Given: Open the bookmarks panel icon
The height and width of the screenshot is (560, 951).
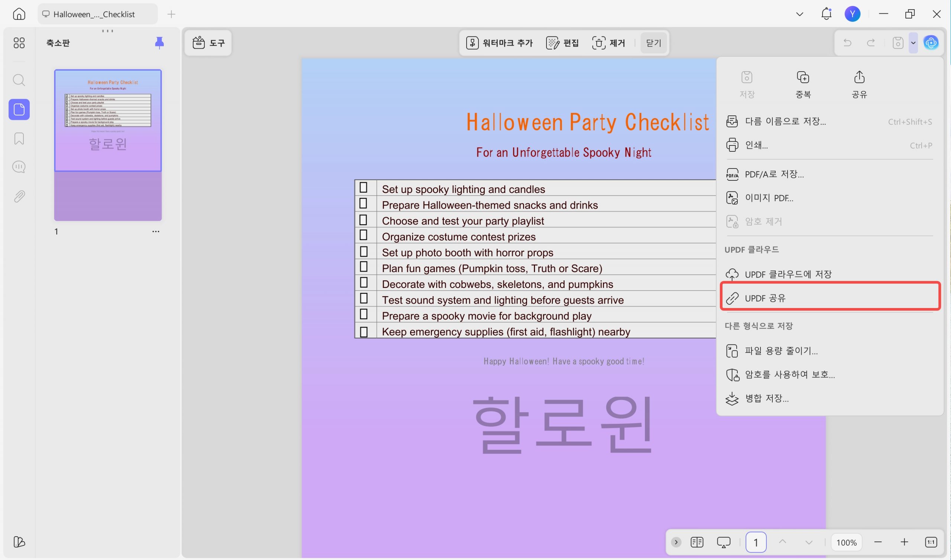Looking at the screenshot, I should pyautogui.click(x=19, y=138).
